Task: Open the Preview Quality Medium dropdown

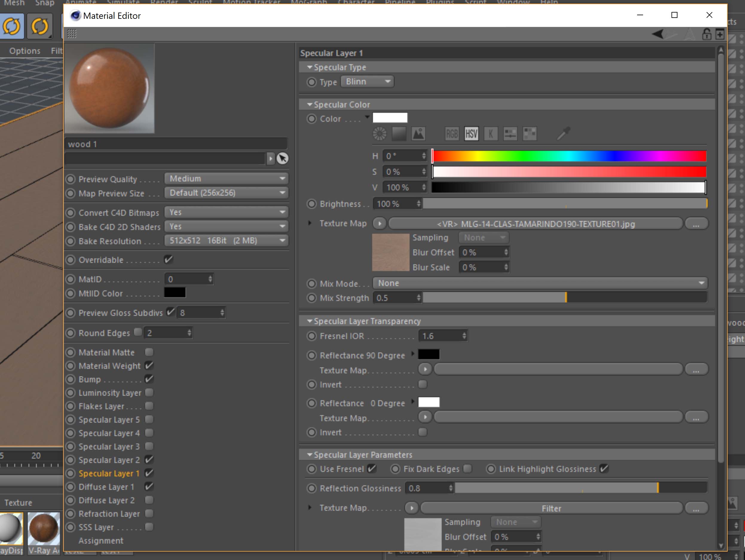Action: [226, 178]
